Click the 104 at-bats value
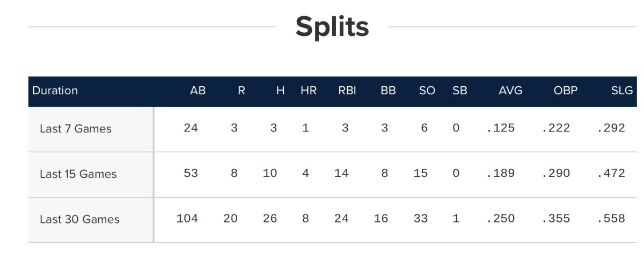The height and width of the screenshot is (268, 644). click(x=187, y=219)
